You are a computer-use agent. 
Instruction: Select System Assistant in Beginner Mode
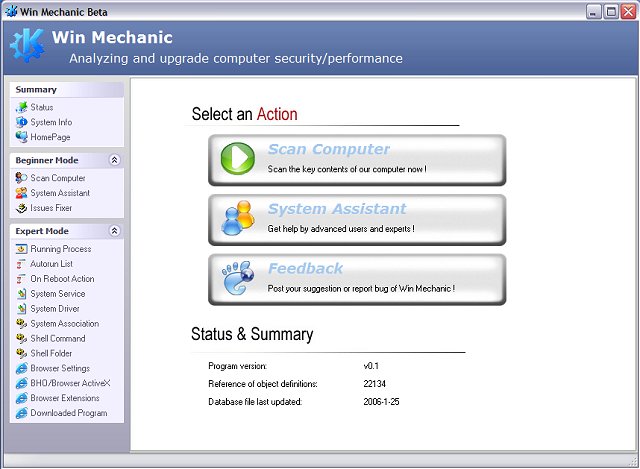(60, 193)
